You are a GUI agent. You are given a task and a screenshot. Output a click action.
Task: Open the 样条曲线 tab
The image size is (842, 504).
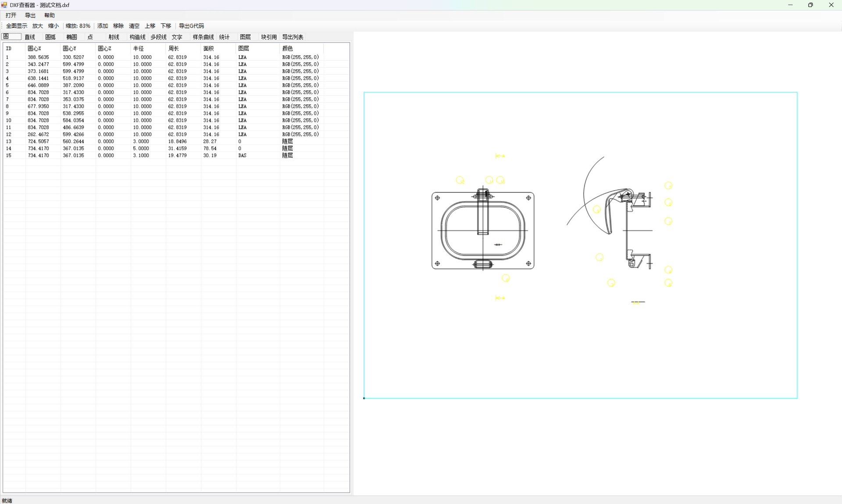[203, 37]
